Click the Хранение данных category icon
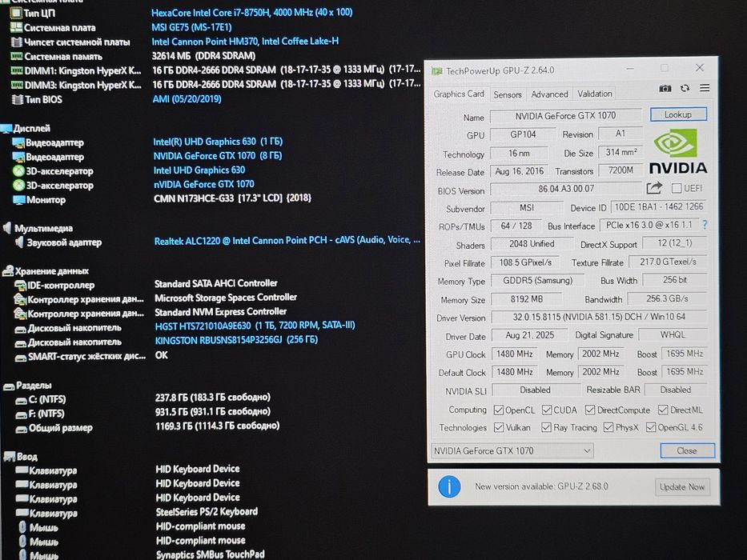The image size is (747, 560). coord(8,271)
